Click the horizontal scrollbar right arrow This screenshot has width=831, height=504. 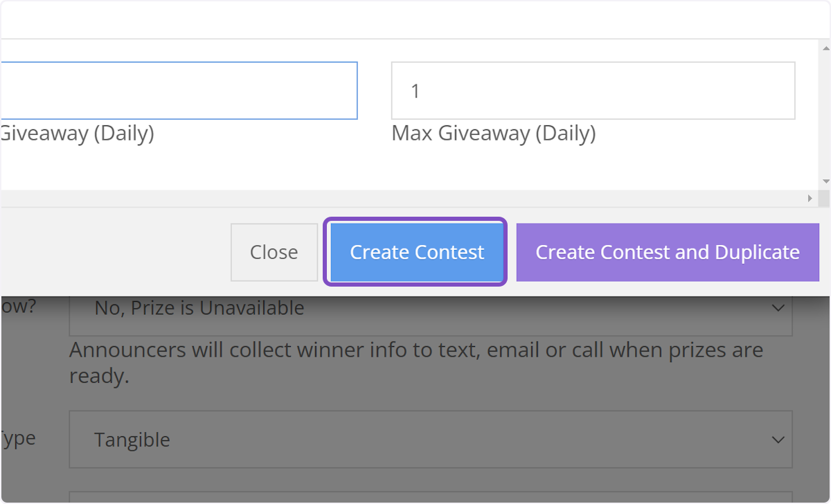pyautogui.click(x=809, y=198)
